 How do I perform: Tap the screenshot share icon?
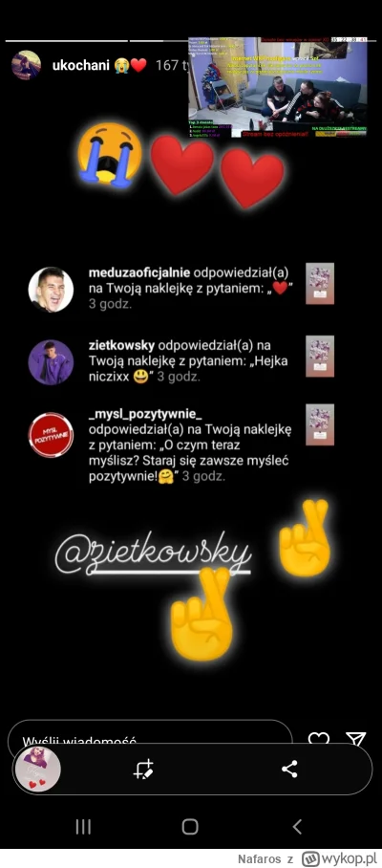tap(289, 769)
